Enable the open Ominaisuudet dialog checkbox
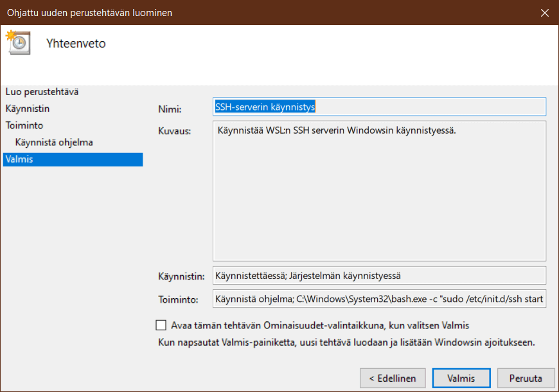This screenshot has height=392, width=559. [x=161, y=325]
